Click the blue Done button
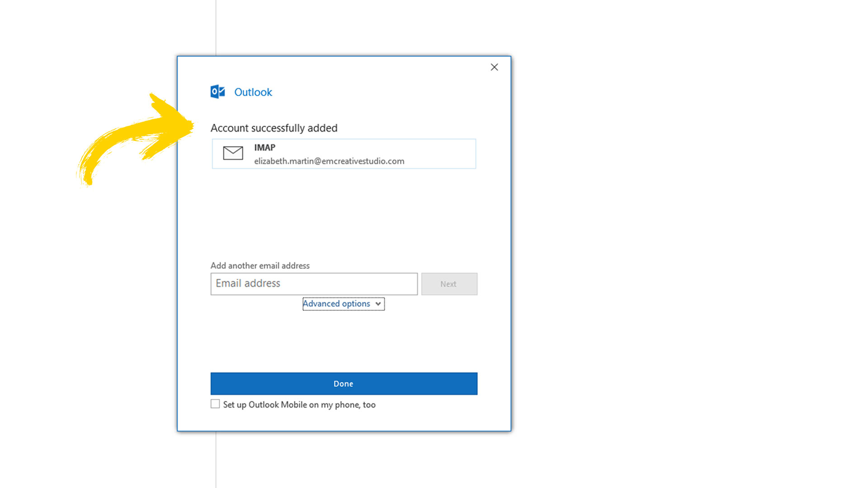This screenshot has height=488, width=868. pyautogui.click(x=344, y=384)
